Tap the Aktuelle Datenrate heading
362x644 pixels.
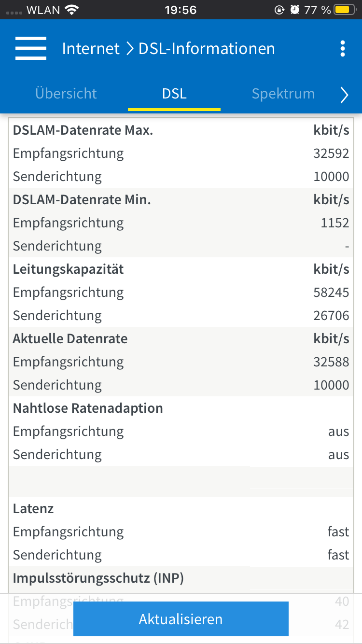click(x=70, y=339)
